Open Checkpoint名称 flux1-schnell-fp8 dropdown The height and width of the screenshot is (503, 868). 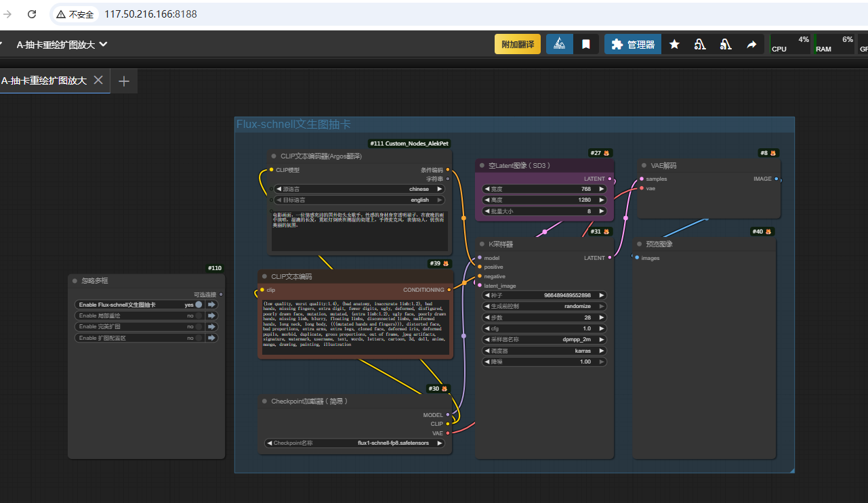pyautogui.click(x=355, y=443)
